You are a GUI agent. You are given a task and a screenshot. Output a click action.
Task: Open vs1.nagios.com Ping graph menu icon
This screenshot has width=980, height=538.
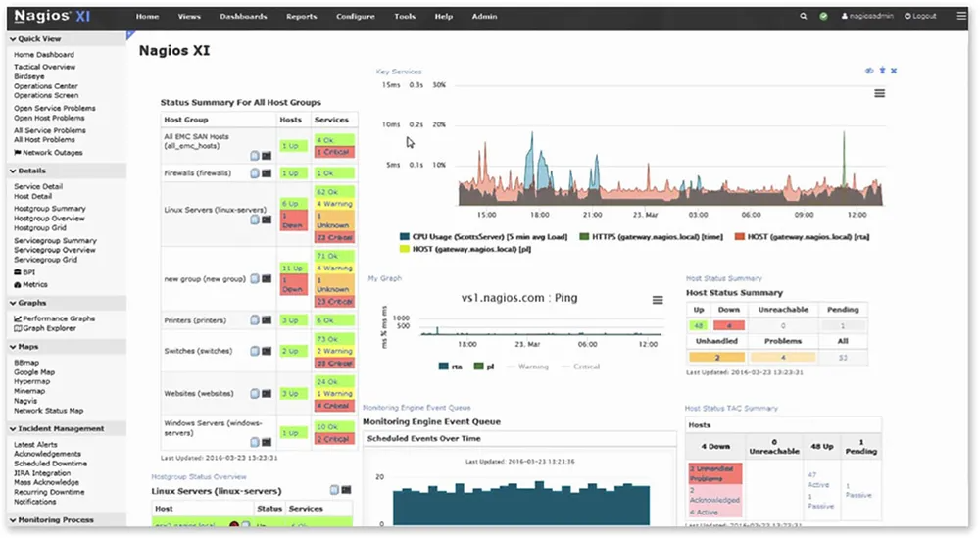tap(659, 300)
